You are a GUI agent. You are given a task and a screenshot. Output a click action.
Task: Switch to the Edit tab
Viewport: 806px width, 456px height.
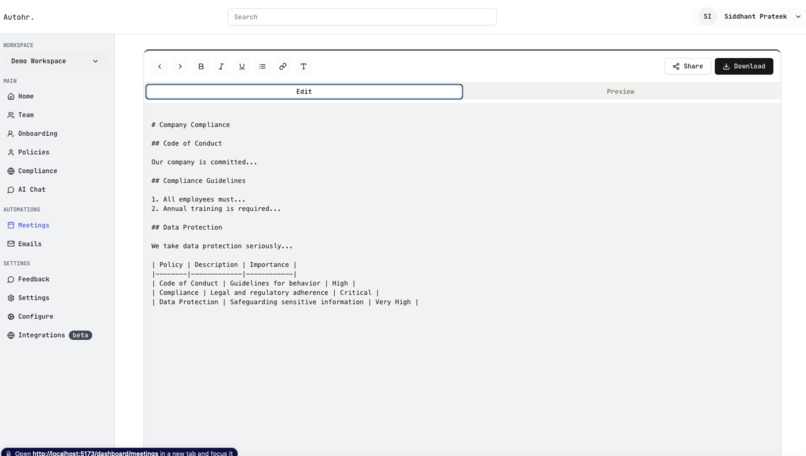point(304,92)
